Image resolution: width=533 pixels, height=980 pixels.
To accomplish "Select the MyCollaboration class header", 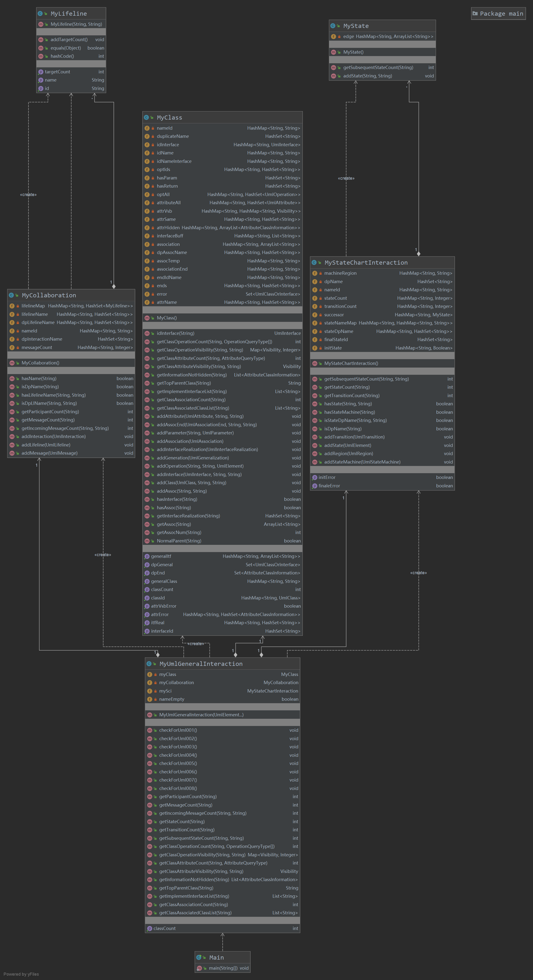I will pyautogui.click(x=49, y=295).
